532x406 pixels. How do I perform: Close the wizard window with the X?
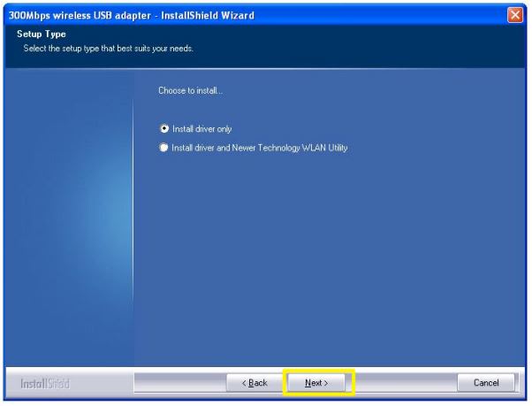tap(514, 15)
